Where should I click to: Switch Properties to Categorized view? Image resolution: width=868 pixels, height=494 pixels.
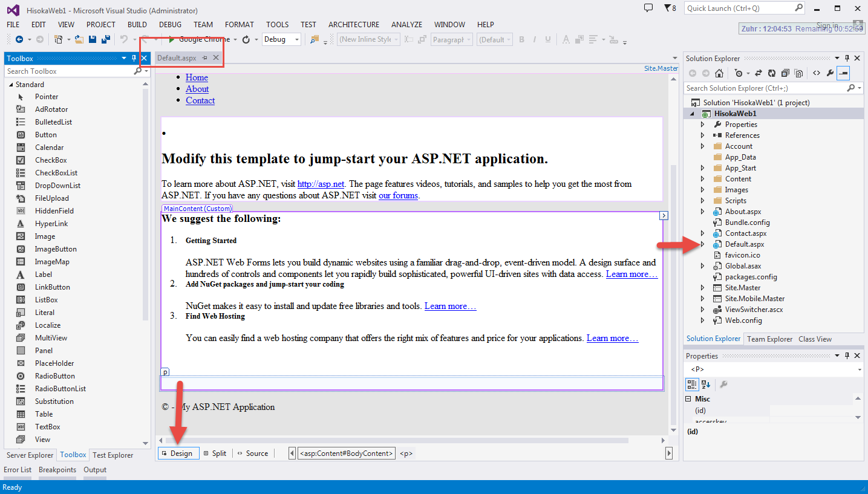click(693, 384)
